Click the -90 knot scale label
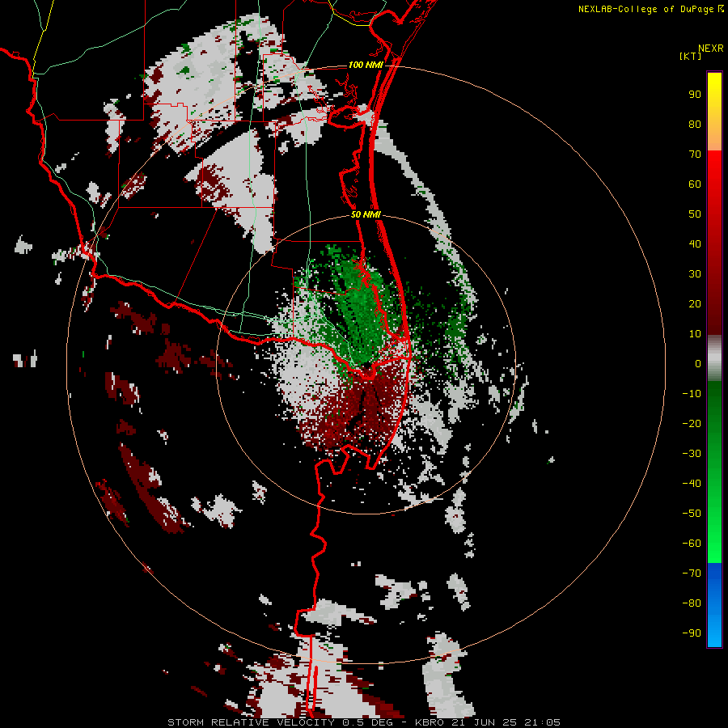728x728 pixels. tap(692, 633)
